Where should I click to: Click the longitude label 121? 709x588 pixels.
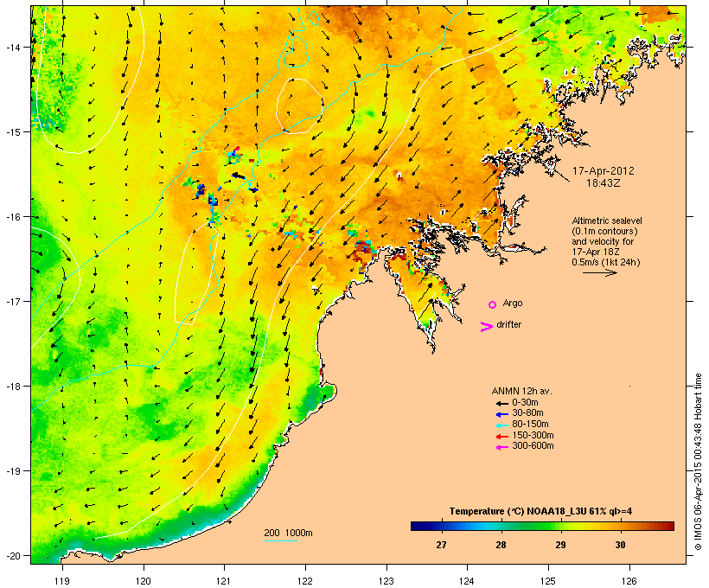pyautogui.click(x=224, y=581)
